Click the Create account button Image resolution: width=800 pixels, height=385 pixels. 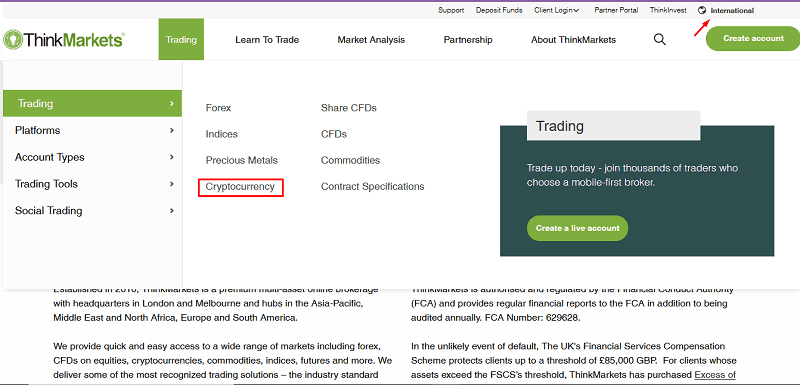coord(753,38)
